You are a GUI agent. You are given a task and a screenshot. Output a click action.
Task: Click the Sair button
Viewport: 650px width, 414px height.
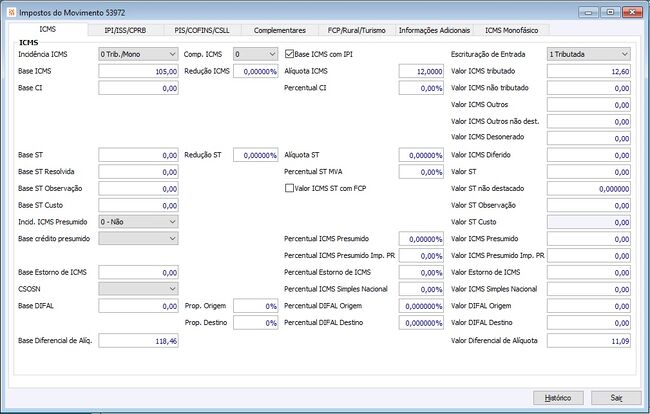pos(616,398)
